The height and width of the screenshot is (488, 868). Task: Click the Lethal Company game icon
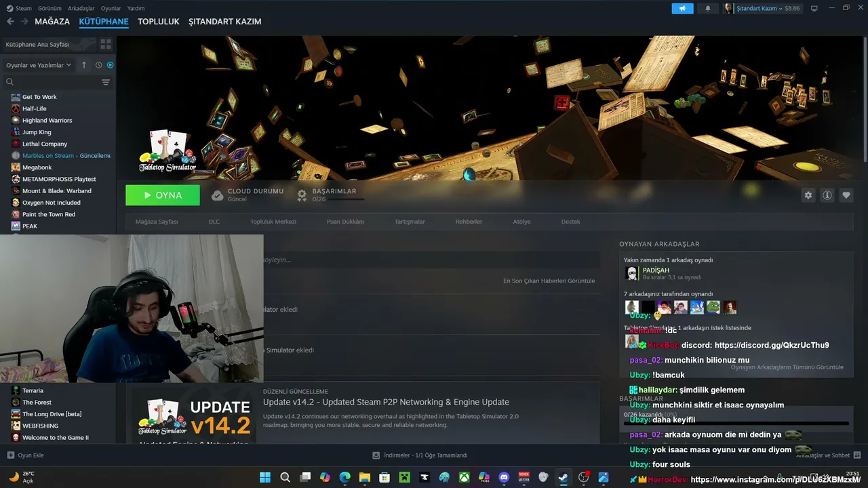pos(16,144)
